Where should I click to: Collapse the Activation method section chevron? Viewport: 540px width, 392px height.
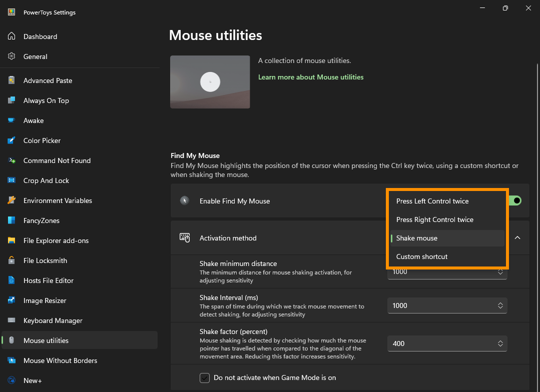(517, 237)
